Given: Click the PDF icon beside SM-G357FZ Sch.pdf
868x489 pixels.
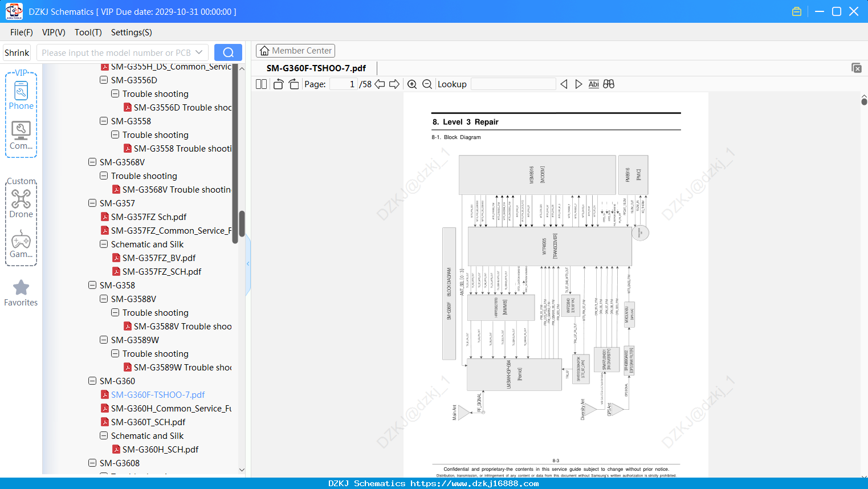Looking at the screenshot, I should [105, 217].
